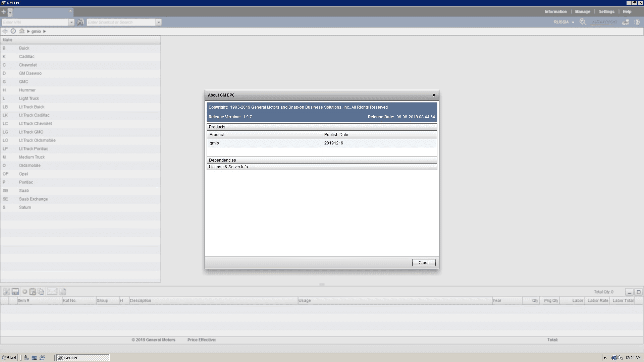Click the Publish Date column header
This screenshot has width=644, height=362.
click(336, 135)
